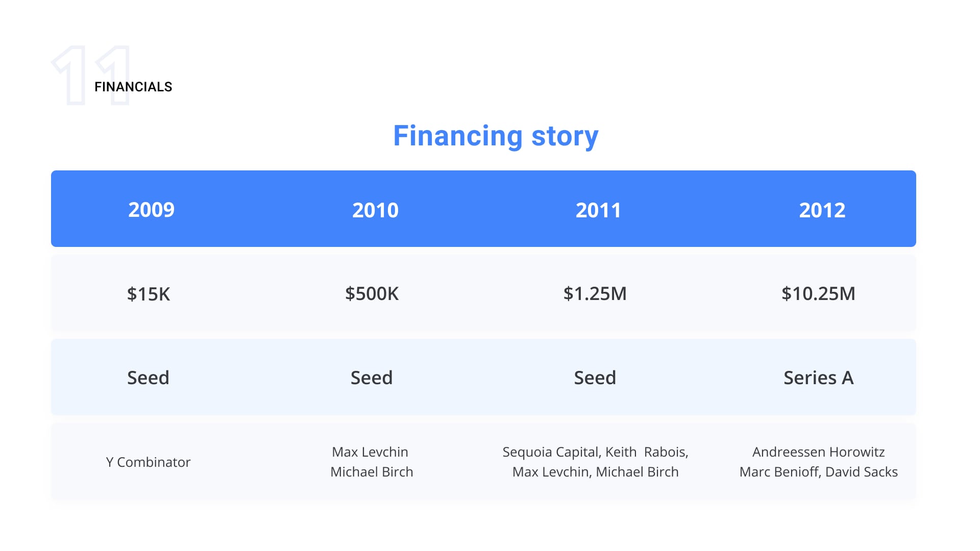Click the "Financing story" slide title
Viewport: 980px width, 551px height.
click(x=495, y=136)
